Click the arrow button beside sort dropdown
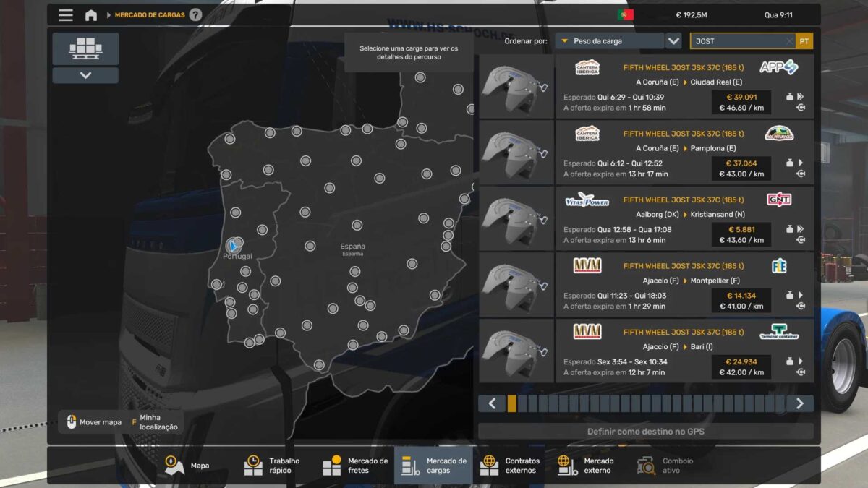This screenshot has width=868, height=488. [673, 41]
